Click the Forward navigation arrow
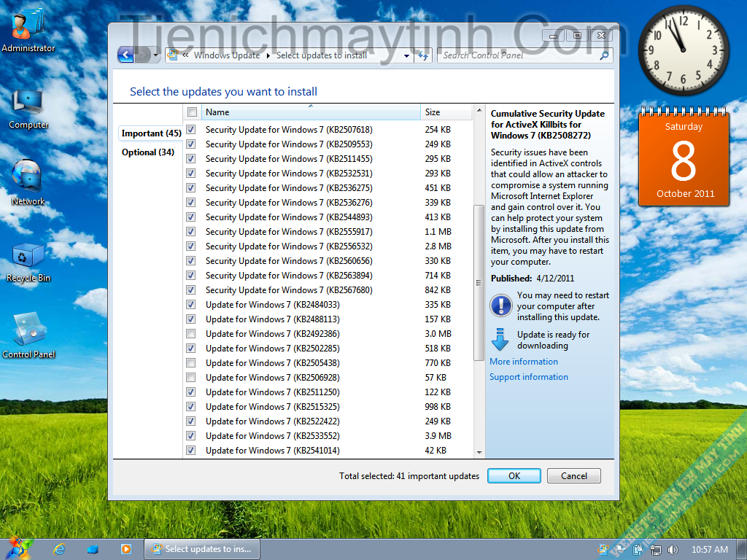 pos(142,55)
